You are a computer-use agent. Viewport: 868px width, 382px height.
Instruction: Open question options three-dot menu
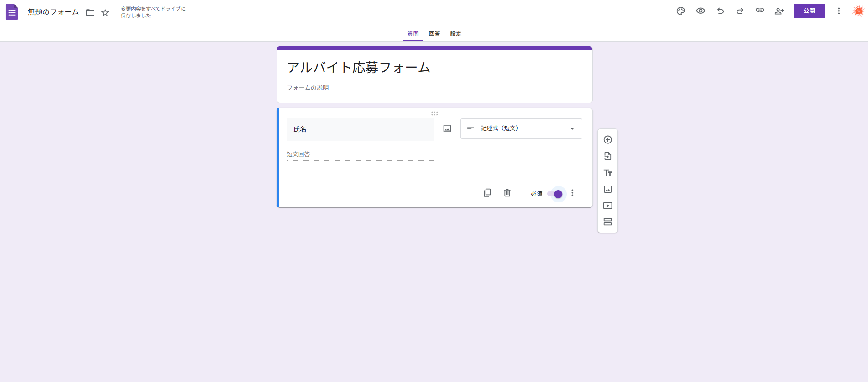coord(572,193)
